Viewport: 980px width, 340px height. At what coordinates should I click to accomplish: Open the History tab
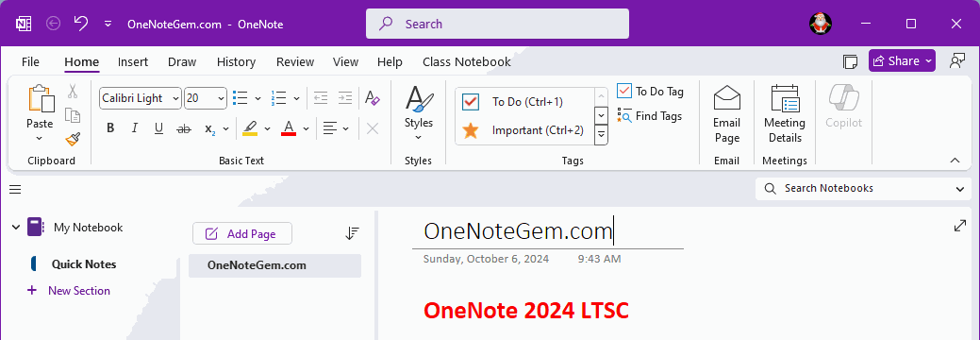236,61
